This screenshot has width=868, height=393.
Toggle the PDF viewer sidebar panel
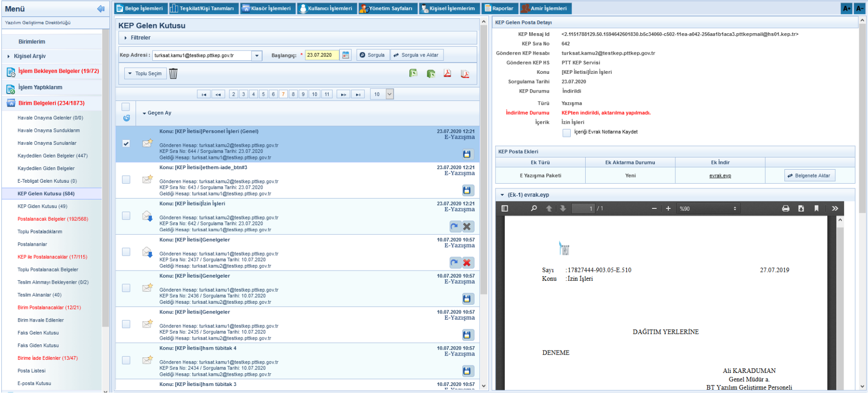coord(505,208)
